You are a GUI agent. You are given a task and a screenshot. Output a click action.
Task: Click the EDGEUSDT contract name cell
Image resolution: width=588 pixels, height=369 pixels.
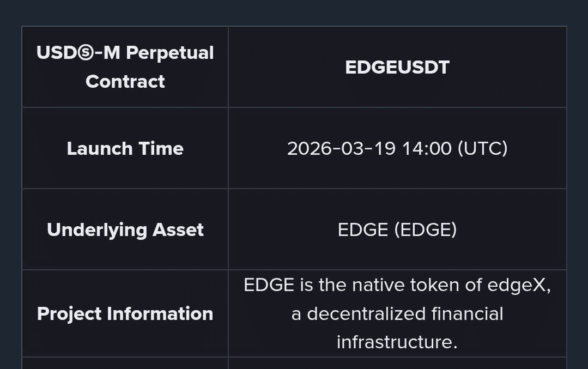click(397, 67)
